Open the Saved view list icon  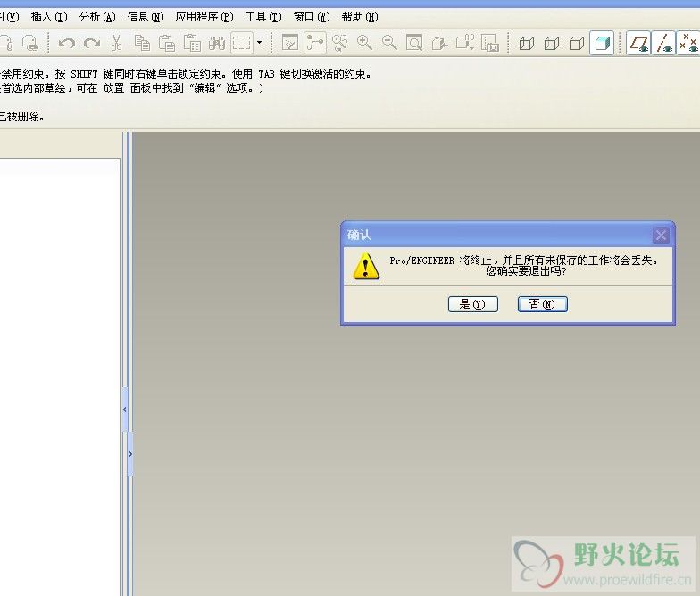point(464,43)
